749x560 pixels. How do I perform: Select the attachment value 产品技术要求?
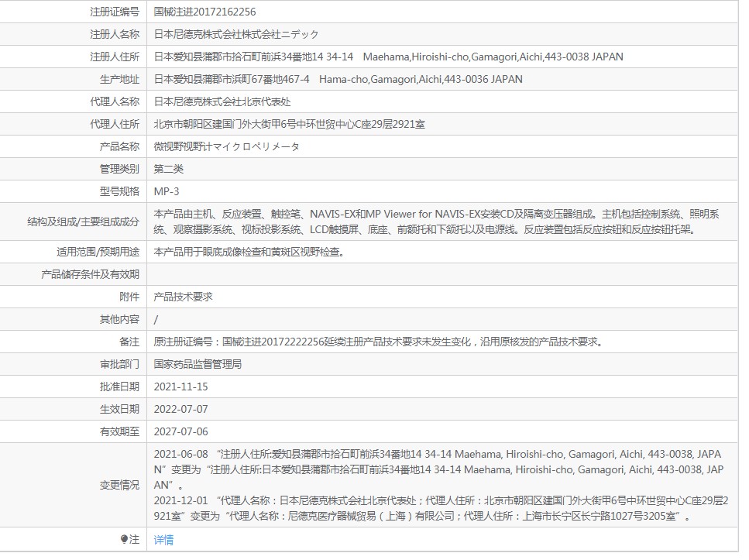point(183,297)
